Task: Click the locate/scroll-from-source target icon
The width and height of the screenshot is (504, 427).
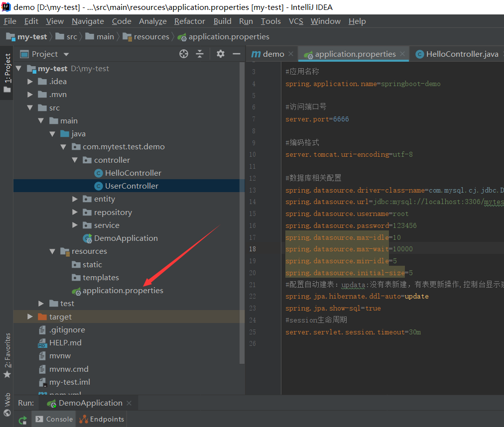Action: [x=184, y=54]
